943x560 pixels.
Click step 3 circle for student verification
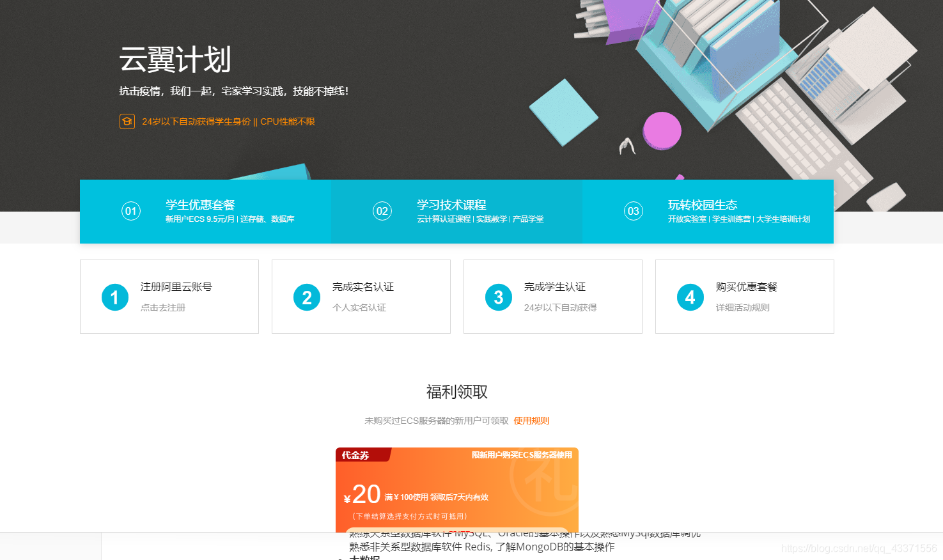click(x=499, y=297)
